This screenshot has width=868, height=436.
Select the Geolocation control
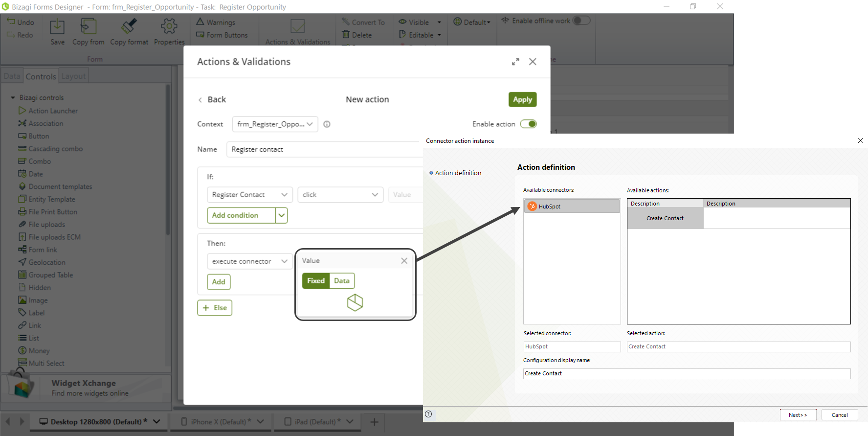tap(42, 262)
